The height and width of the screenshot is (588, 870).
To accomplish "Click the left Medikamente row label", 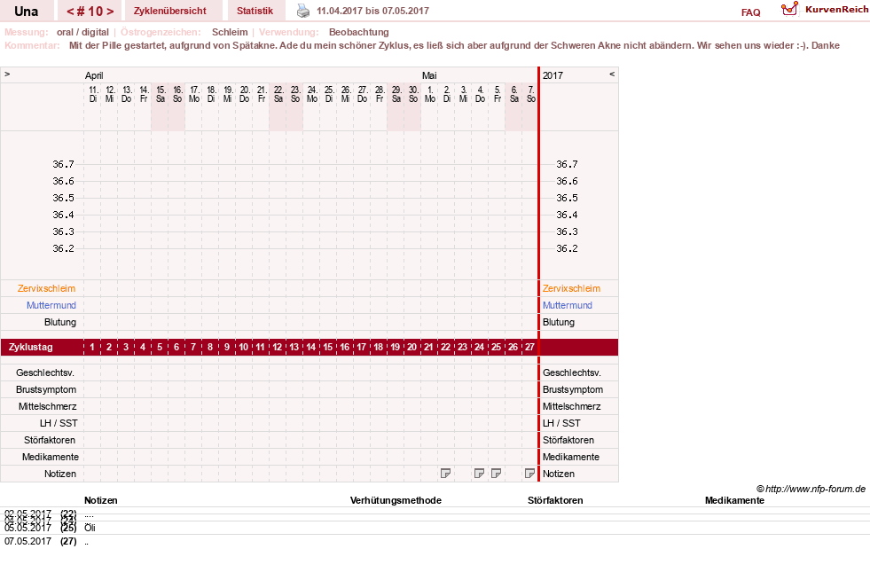I will coord(50,457).
